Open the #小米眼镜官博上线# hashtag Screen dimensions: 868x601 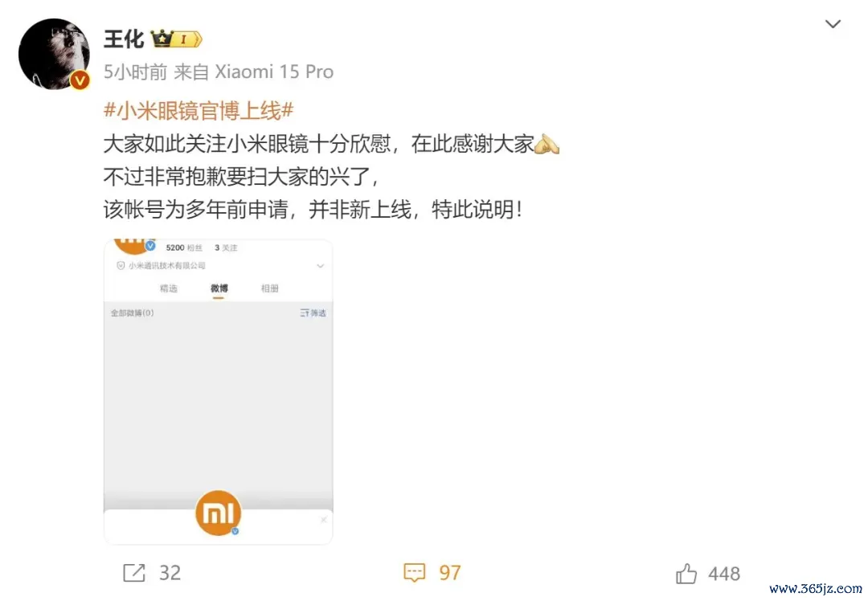(199, 111)
